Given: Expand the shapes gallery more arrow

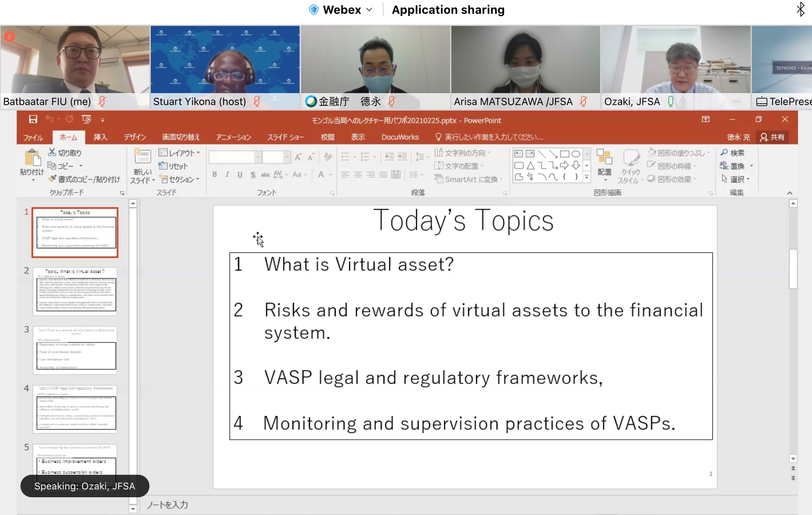Looking at the screenshot, I should coord(587,177).
